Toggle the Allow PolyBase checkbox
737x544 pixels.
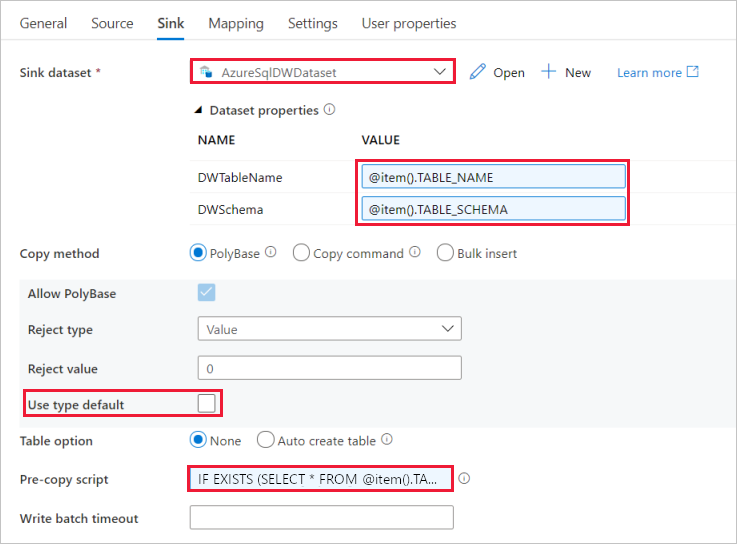tap(206, 292)
